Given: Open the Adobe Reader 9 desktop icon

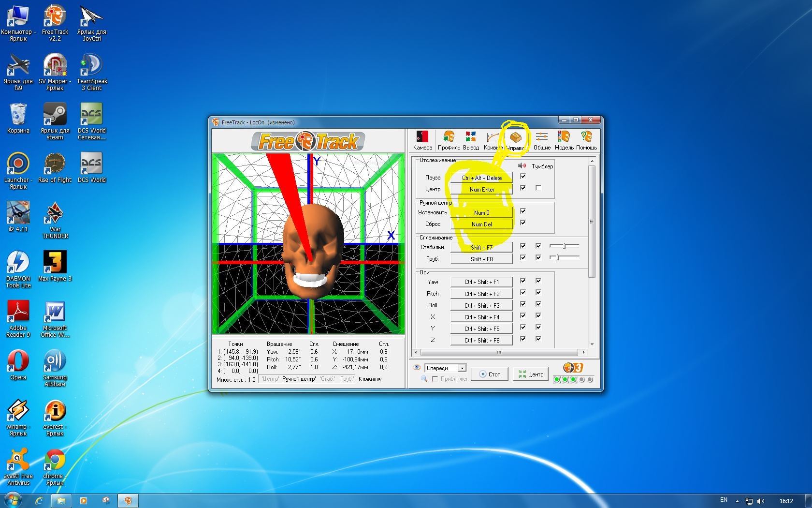Looking at the screenshot, I should pyautogui.click(x=18, y=319).
